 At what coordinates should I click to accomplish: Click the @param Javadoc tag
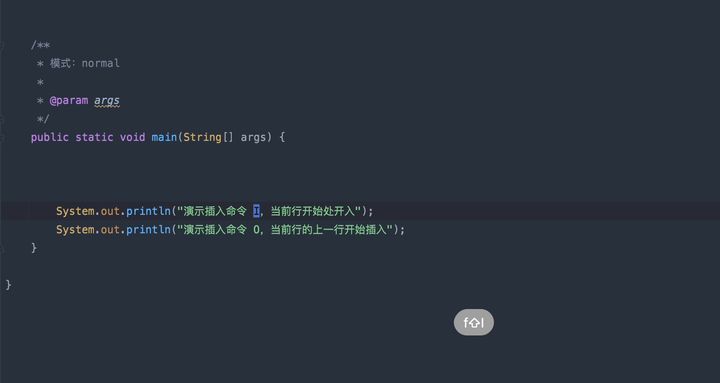click(69, 101)
